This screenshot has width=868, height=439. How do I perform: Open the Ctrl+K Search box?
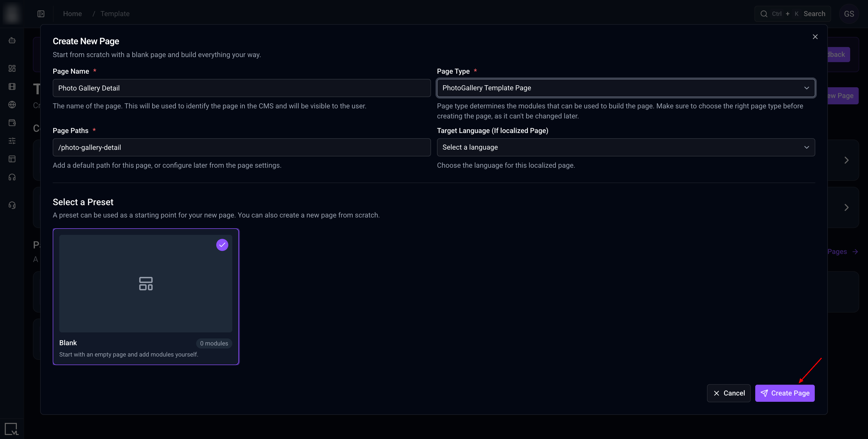(792, 14)
